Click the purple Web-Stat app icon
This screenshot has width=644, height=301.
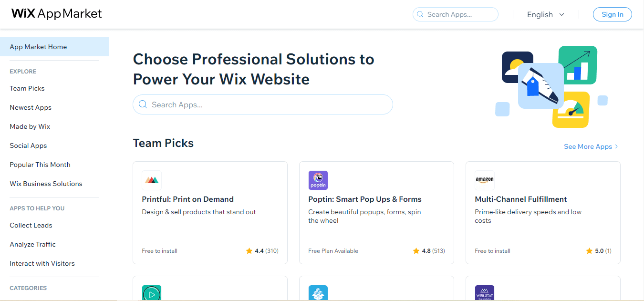coord(485,293)
